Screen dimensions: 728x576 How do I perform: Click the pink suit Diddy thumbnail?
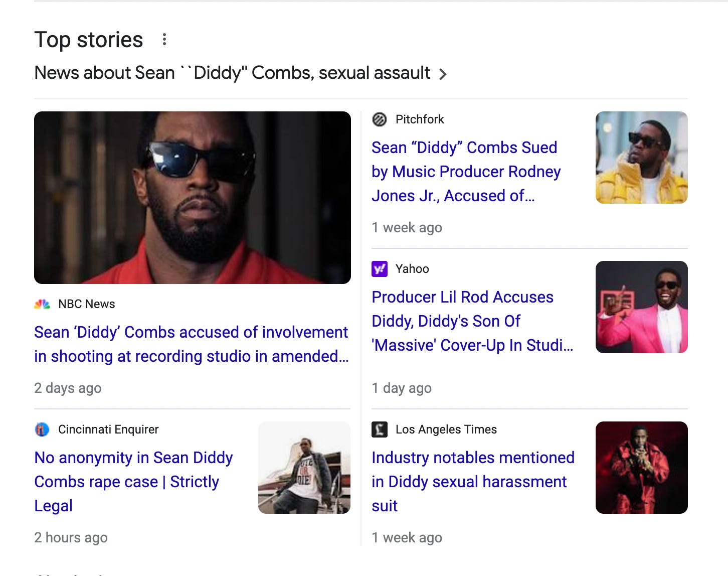click(641, 308)
